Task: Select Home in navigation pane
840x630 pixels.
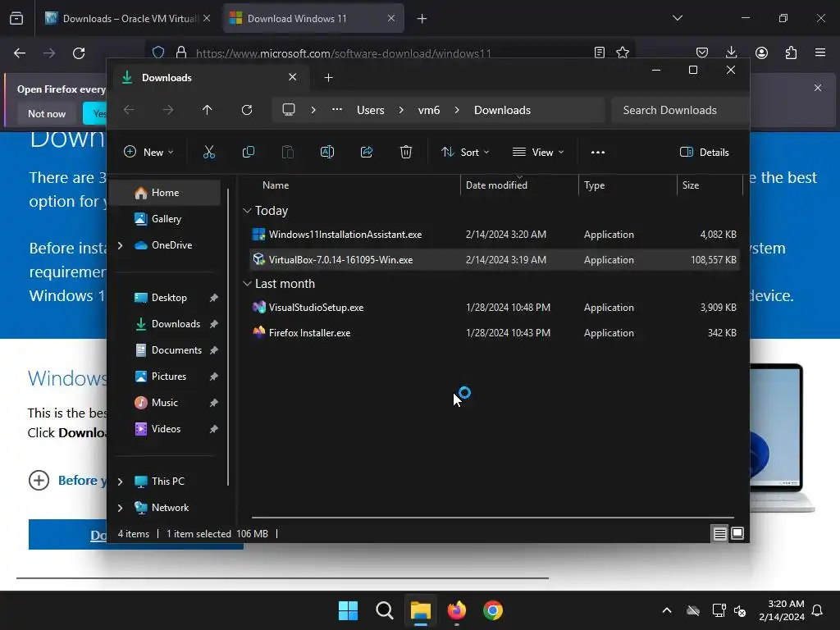Action: pos(165,192)
